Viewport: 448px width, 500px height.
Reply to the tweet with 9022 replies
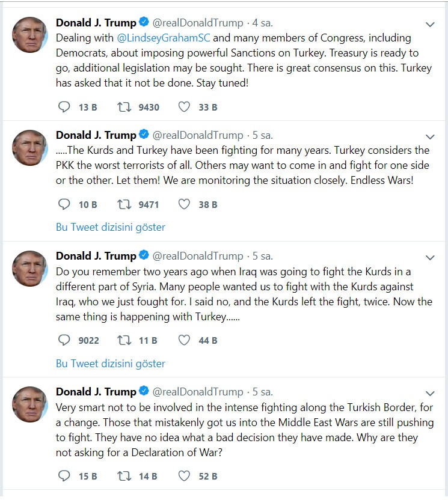64,341
